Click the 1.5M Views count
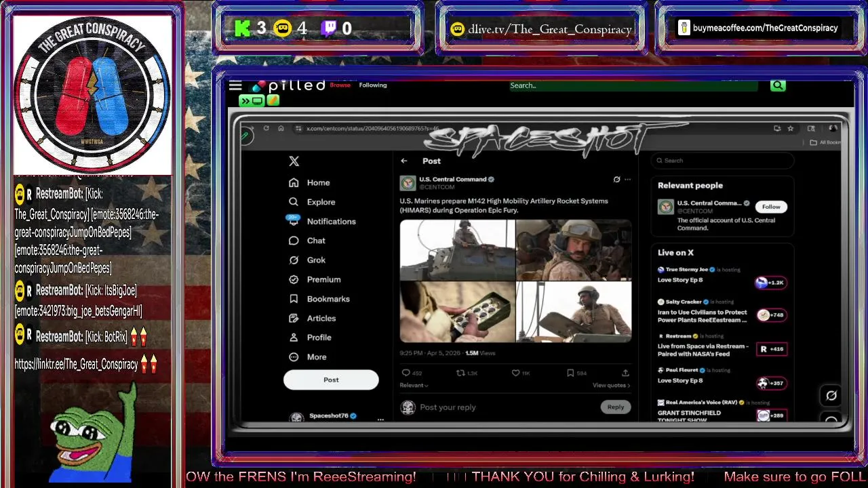868x488 pixels. click(479, 353)
